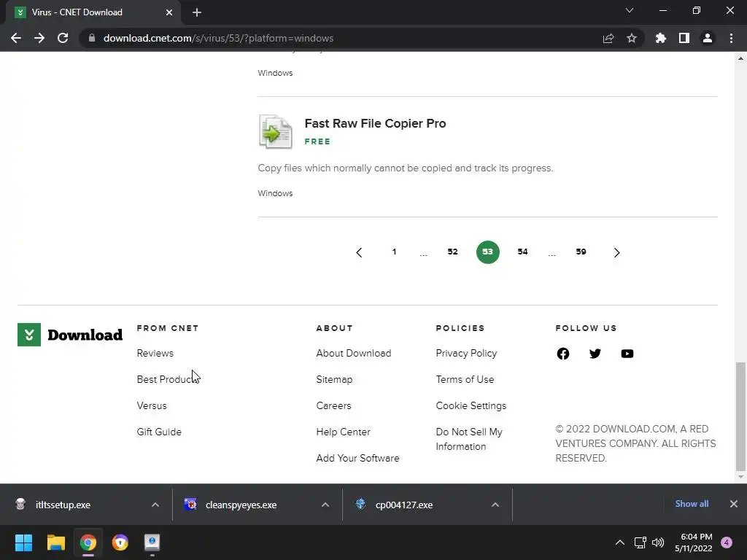This screenshot has height=560, width=747.
Task: Open the notification center badge
Action: (727, 542)
